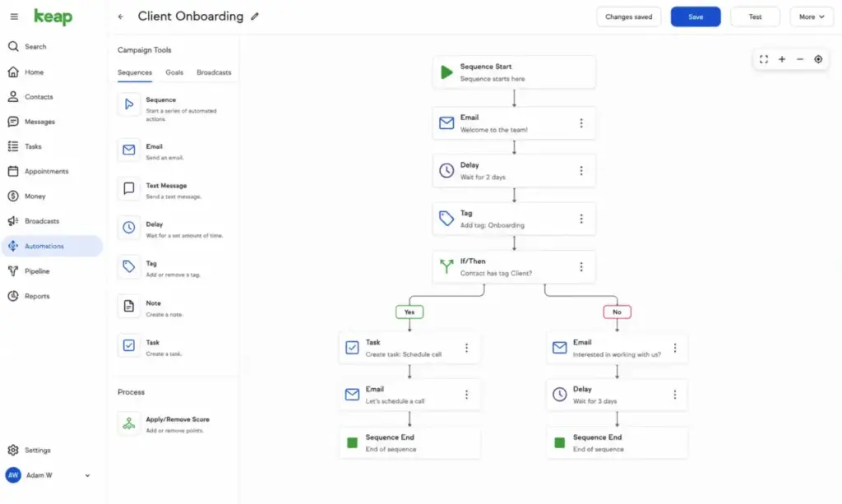Click the Automations icon in sidebar
Screen dimensions: 842x504
pyautogui.click(x=13, y=246)
